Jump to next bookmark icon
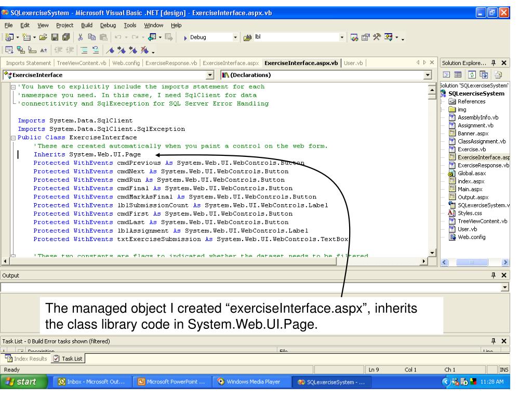532x399 pixels. pos(122,50)
